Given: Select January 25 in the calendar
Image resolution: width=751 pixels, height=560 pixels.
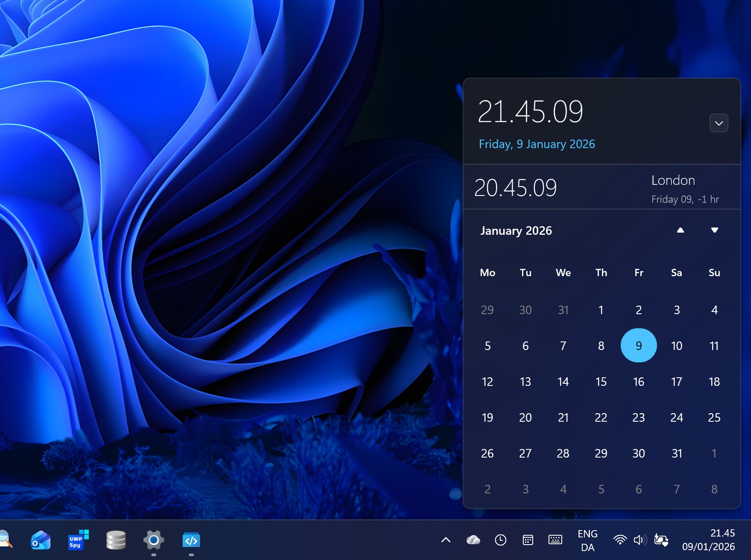Looking at the screenshot, I should (x=714, y=417).
